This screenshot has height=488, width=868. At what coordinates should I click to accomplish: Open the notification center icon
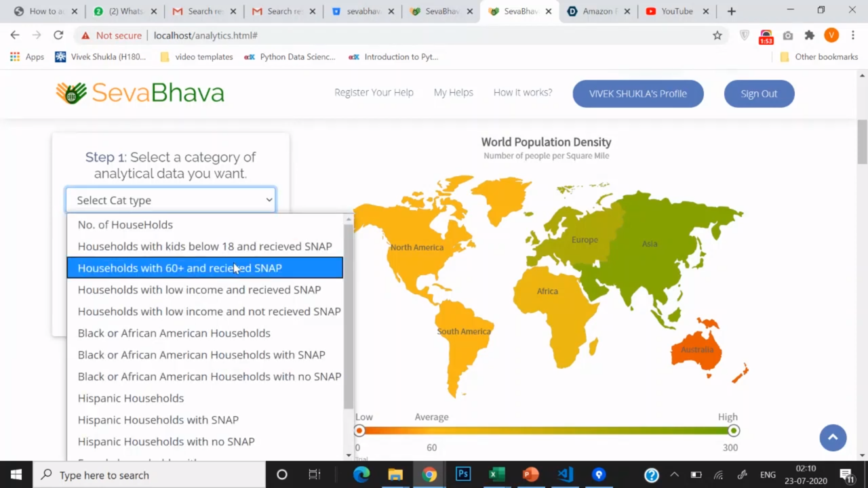[847, 474]
